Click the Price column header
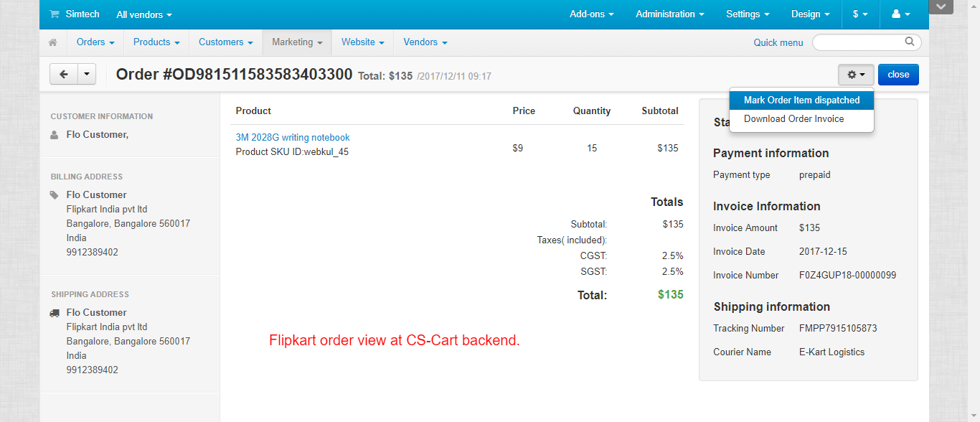The image size is (980, 422). (x=524, y=111)
